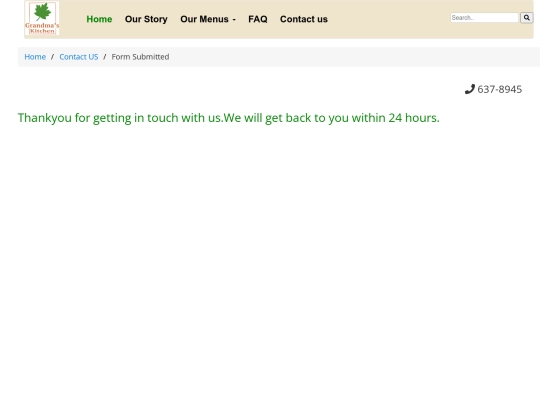Open the Home navigation menu item
This screenshot has width=540, height=405.
click(99, 19)
